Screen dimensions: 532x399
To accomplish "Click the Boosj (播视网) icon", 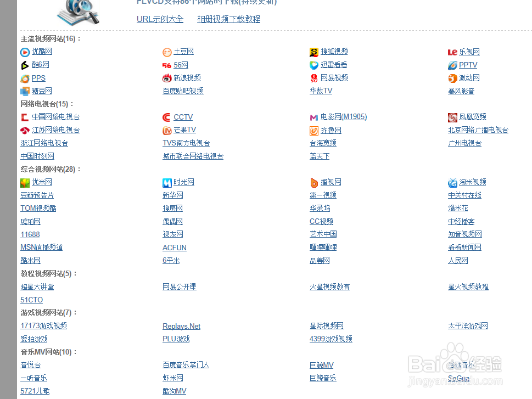I will click(314, 183).
